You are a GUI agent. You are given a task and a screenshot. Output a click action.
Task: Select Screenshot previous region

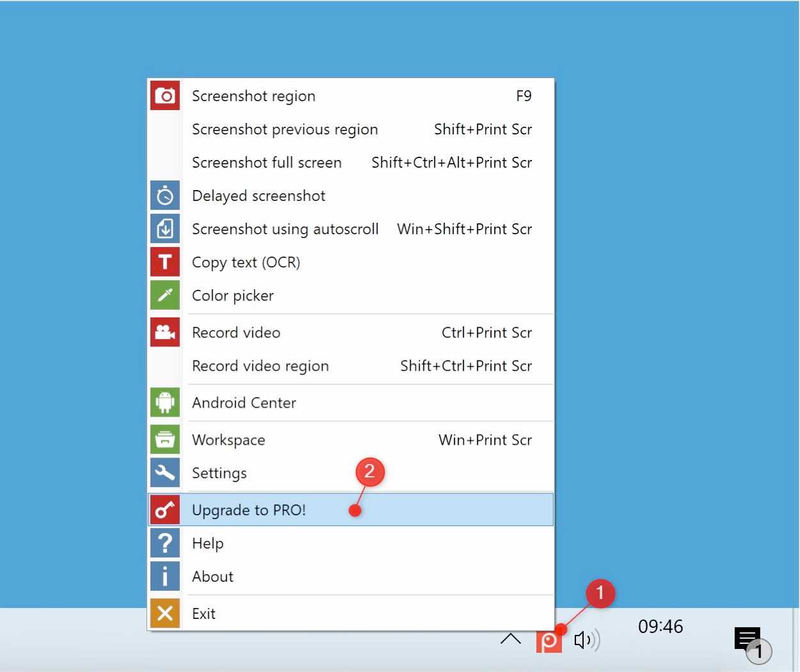point(285,129)
